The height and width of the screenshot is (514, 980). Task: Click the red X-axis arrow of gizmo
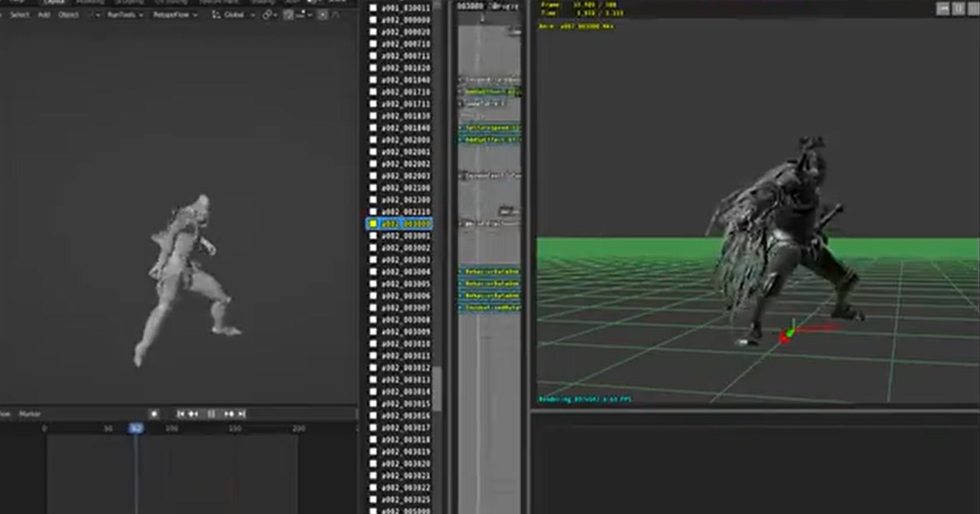coord(816,328)
